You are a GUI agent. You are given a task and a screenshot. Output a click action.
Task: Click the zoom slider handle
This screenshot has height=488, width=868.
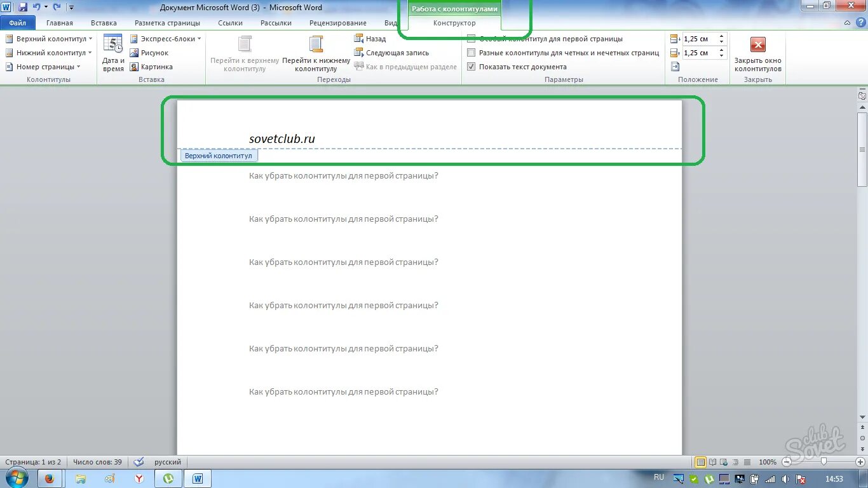pos(824,462)
